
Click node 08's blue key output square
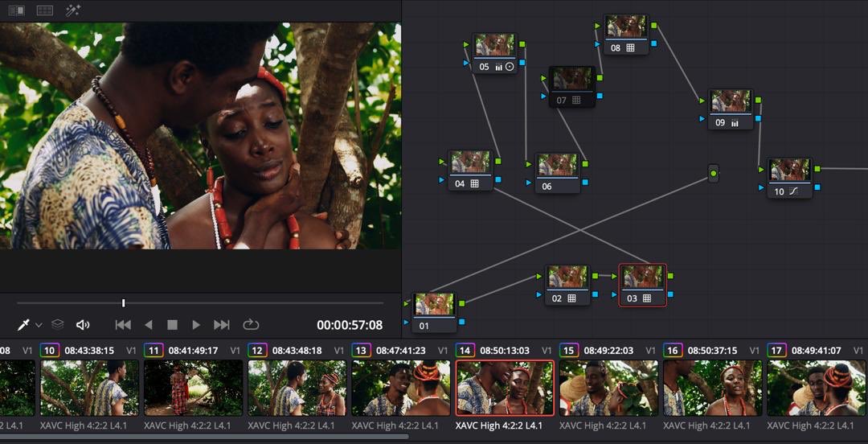click(x=654, y=43)
